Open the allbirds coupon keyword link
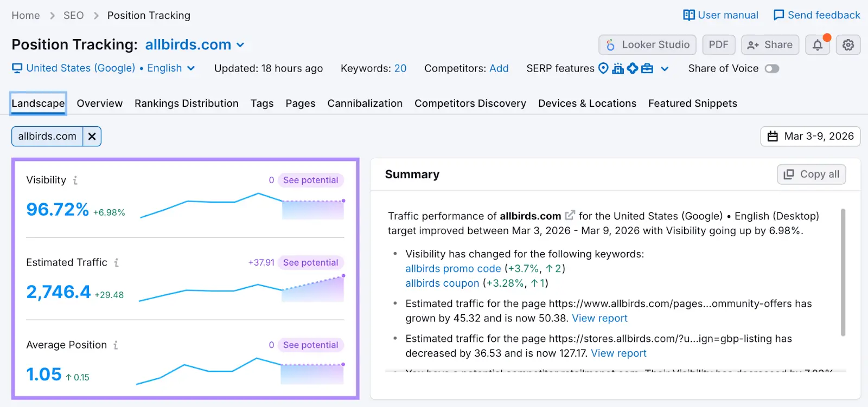The image size is (868, 407). [x=442, y=283]
